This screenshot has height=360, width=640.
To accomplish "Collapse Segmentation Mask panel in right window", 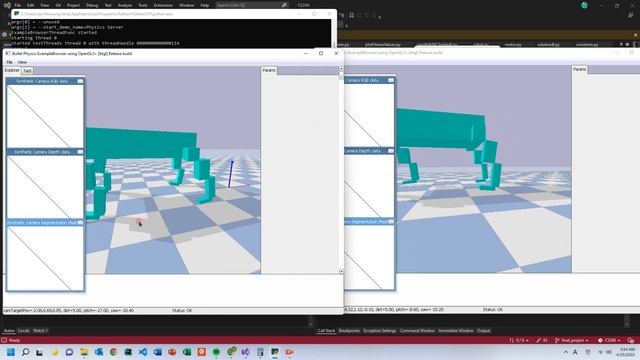I will [x=391, y=222].
